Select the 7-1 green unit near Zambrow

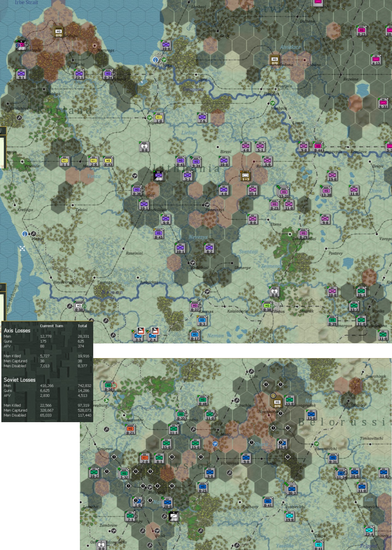pos(130,516)
